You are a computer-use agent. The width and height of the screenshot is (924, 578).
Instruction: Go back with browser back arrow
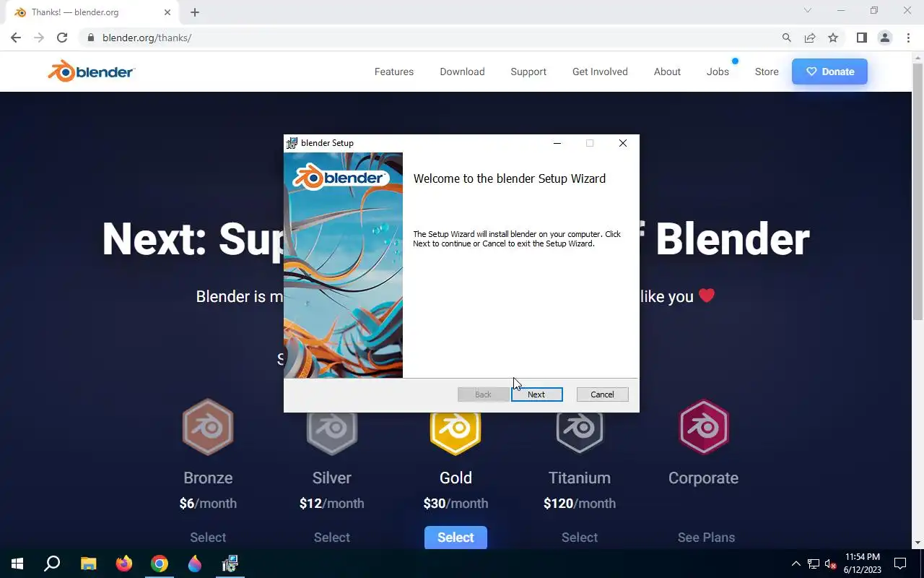coord(16,38)
